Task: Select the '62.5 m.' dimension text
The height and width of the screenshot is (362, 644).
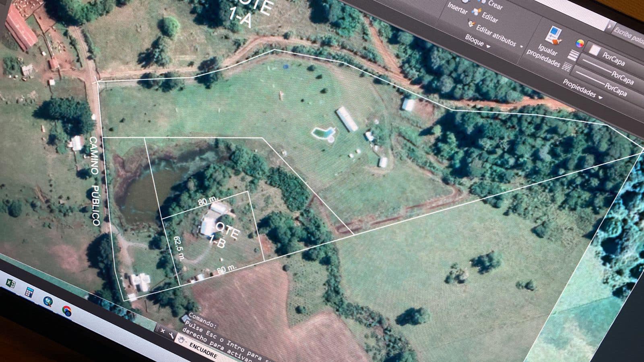Action: [178, 249]
